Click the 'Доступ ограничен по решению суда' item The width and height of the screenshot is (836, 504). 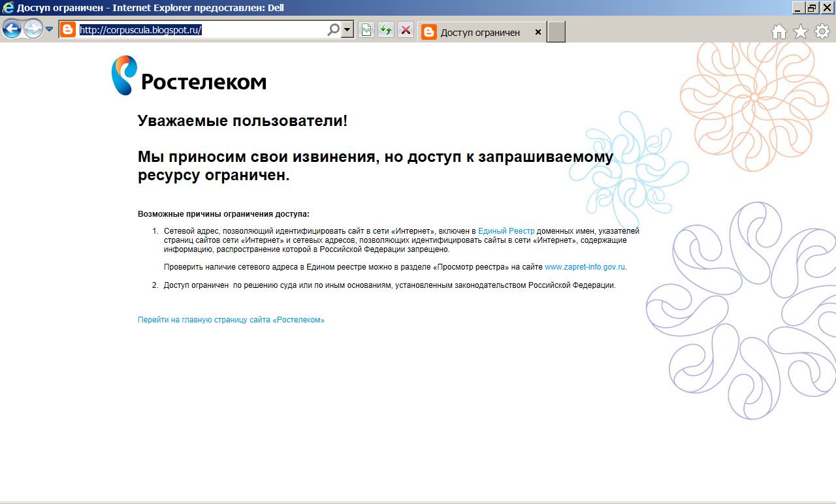pos(389,285)
